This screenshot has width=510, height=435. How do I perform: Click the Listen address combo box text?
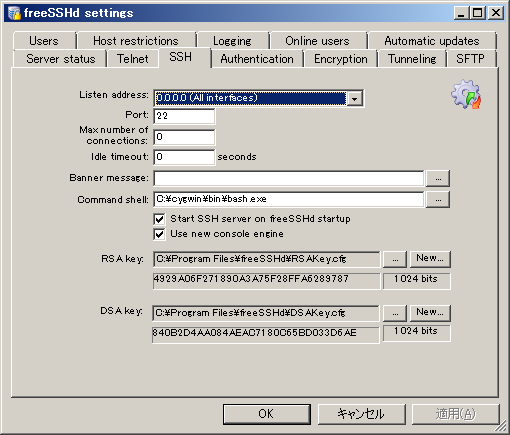(x=251, y=98)
